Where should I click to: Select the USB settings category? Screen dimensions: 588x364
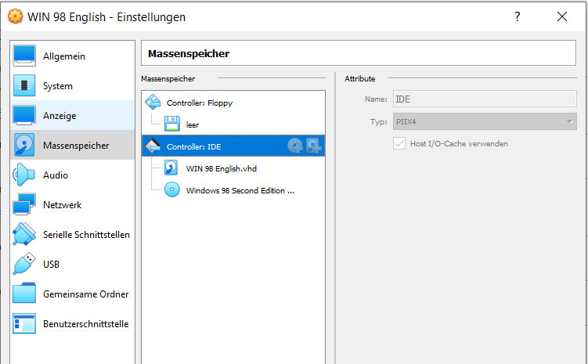pyautogui.click(x=72, y=265)
